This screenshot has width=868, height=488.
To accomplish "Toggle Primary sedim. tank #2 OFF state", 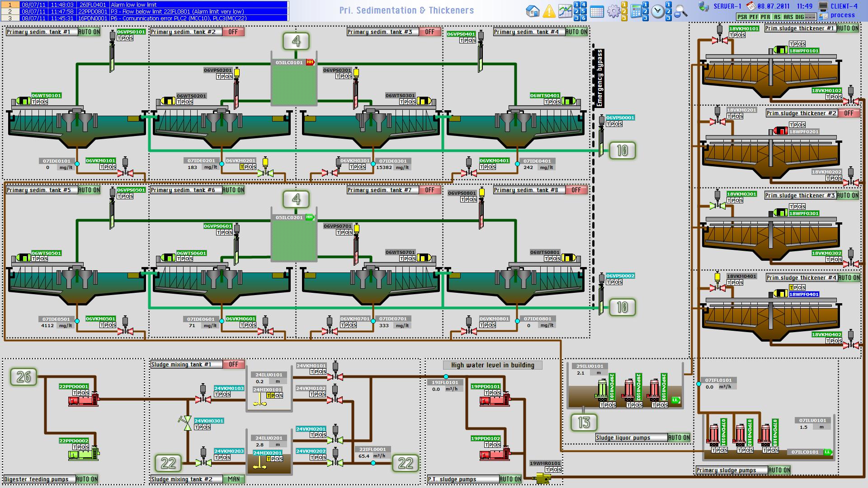I will [x=233, y=32].
